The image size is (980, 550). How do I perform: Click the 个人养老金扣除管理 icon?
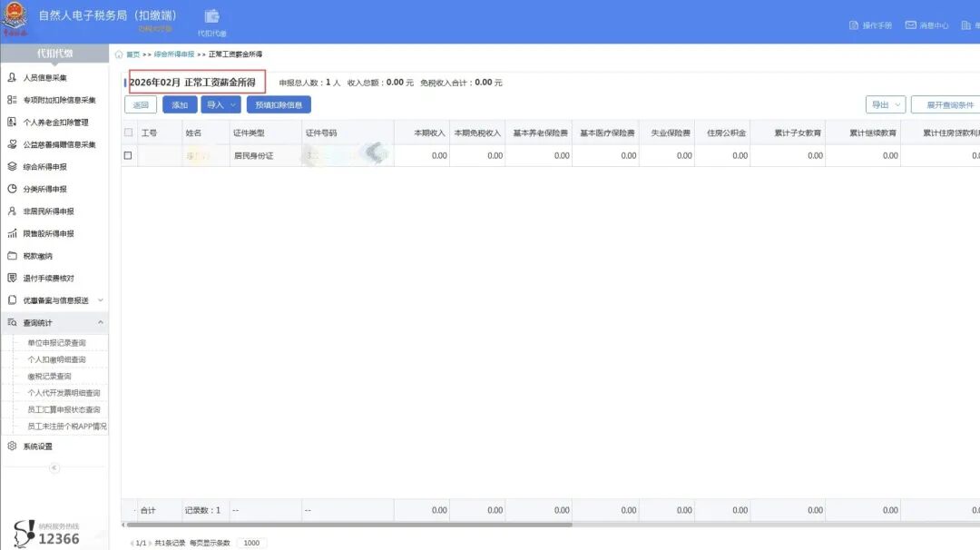(12, 122)
